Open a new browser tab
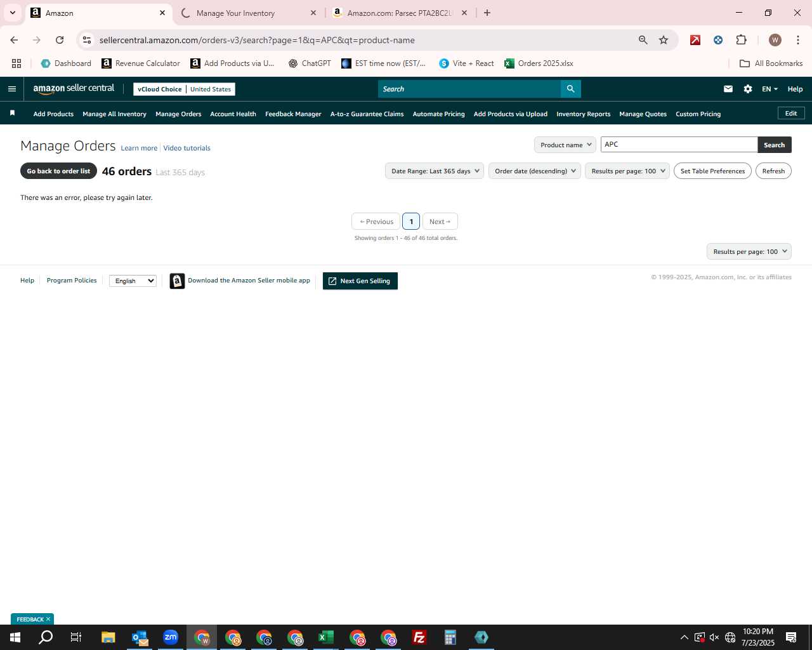The height and width of the screenshot is (650, 812). pos(487,13)
